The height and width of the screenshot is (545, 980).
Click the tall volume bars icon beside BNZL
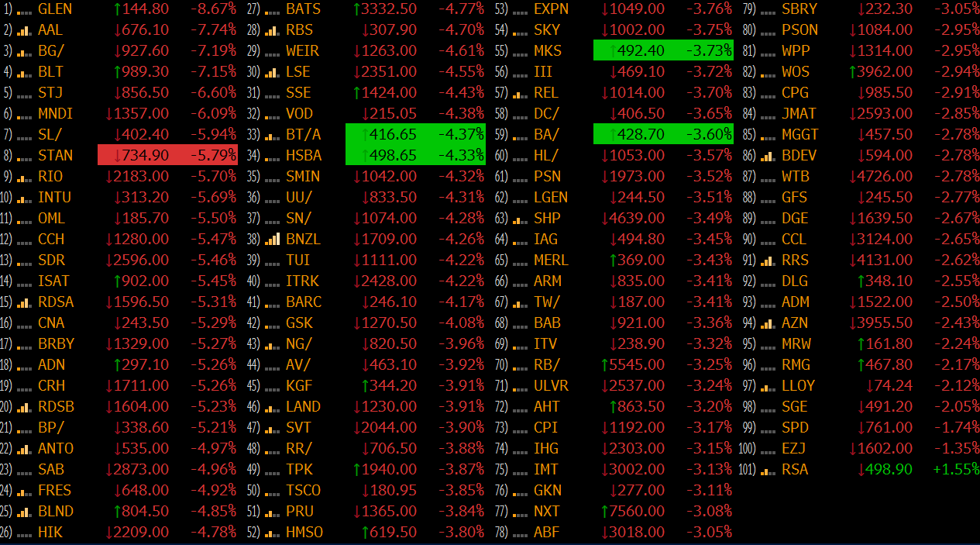click(x=272, y=240)
